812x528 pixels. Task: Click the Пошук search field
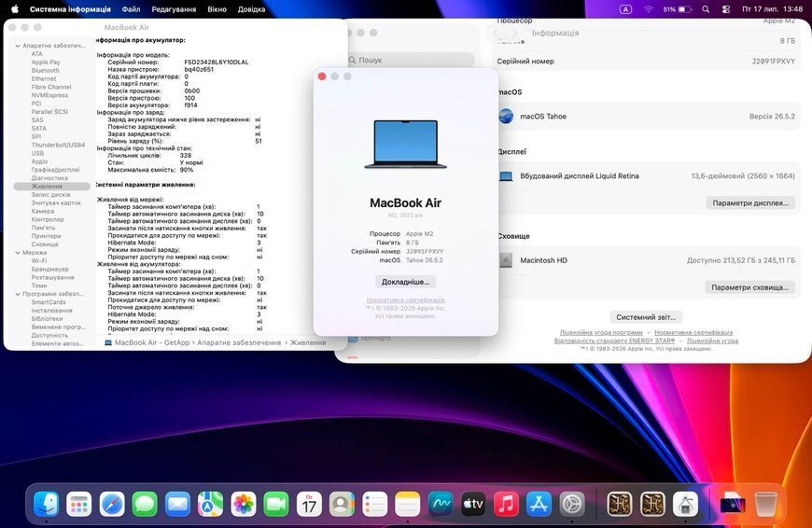click(411, 60)
